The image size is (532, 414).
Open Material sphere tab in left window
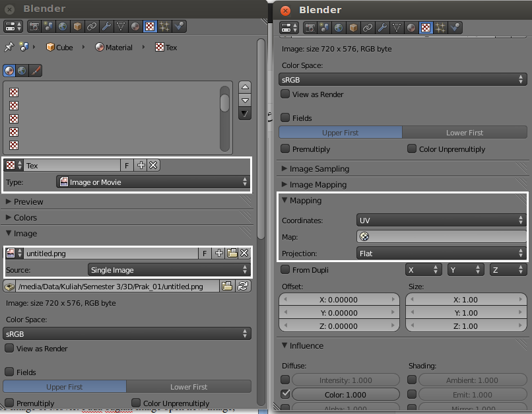(135, 26)
